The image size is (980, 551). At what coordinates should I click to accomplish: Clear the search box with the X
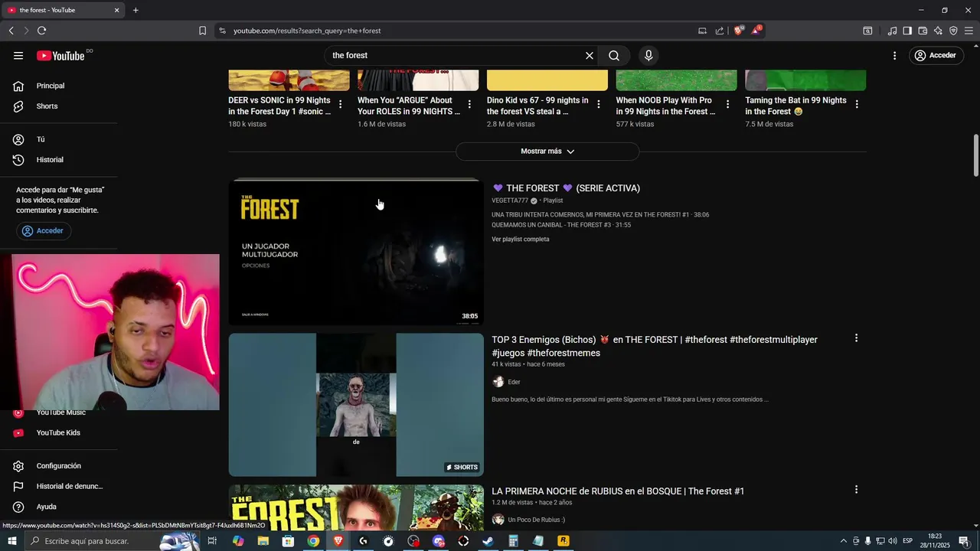coord(590,55)
